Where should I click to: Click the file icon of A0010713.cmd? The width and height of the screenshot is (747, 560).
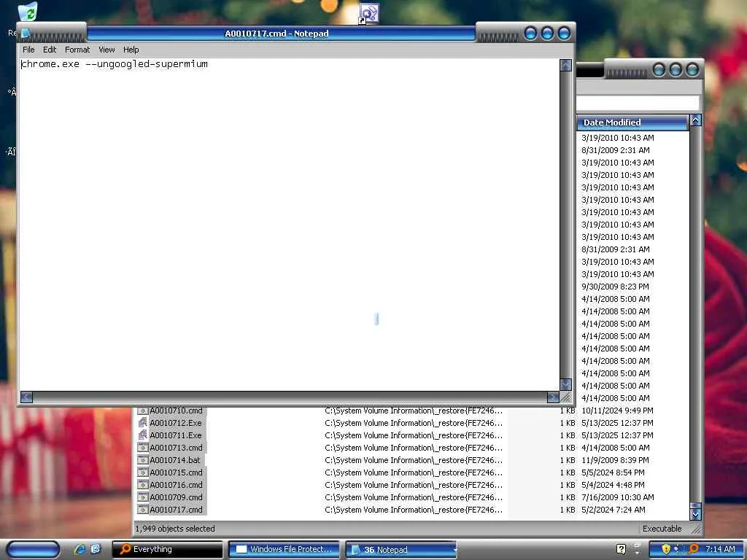142,447
